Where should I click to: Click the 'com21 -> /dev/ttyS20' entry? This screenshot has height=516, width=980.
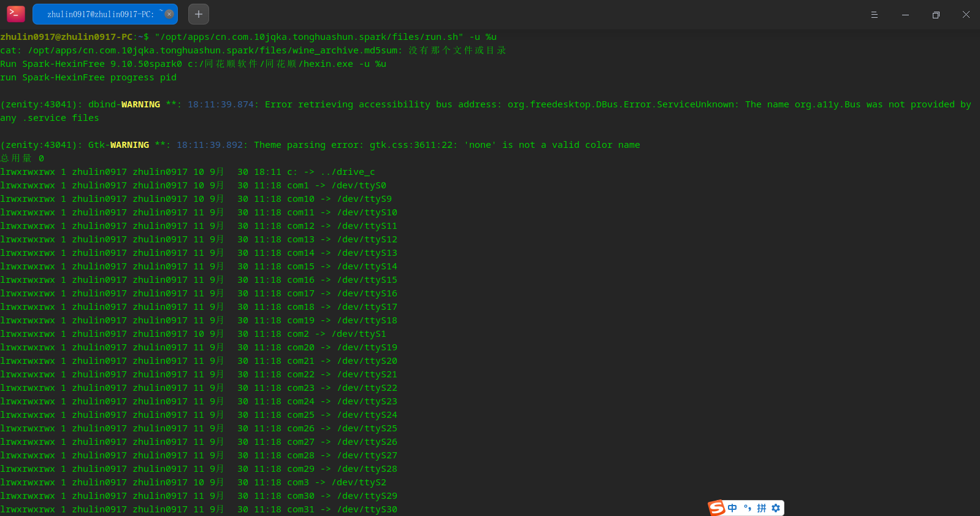(342, 361)
